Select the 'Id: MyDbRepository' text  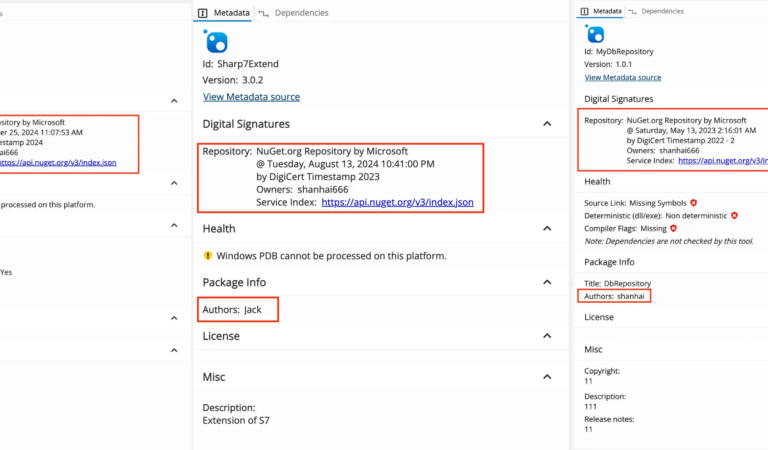pos(619,51)
